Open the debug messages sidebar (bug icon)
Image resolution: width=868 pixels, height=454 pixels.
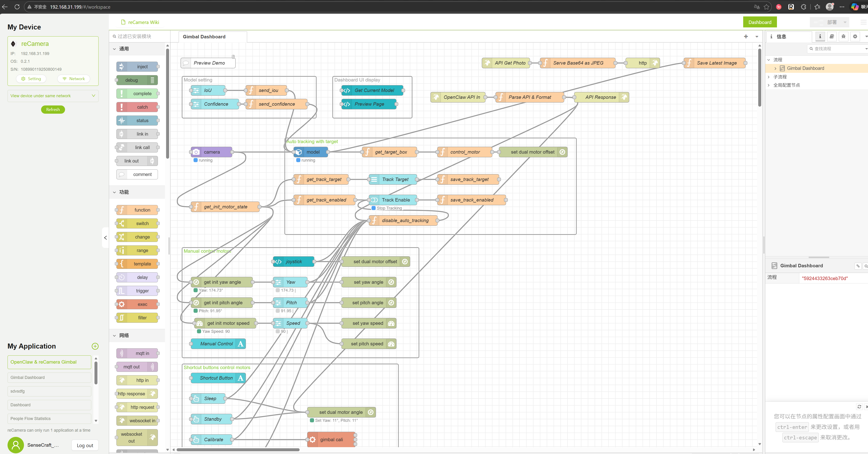point(843,36)
